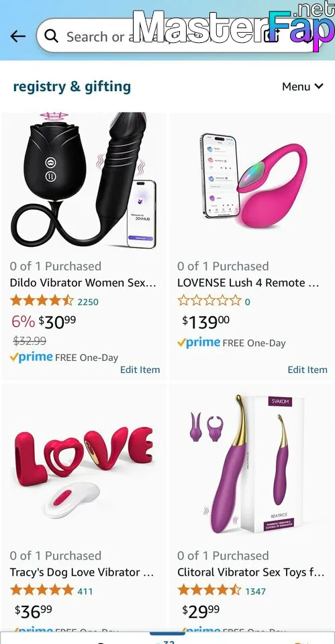Click Edit Item under the LOVENSE product
The width and height of the screenshot is (335, 644).
307,370
